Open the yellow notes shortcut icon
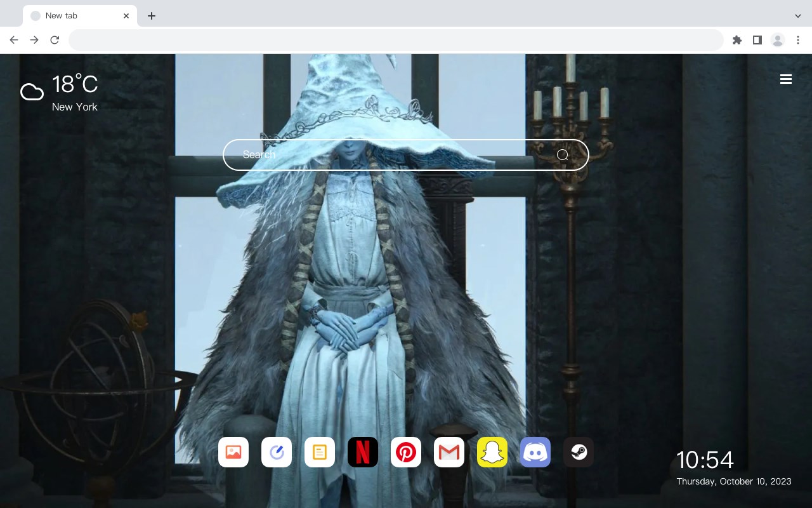This screenshot has width=812, height=508. click(320, 452)
